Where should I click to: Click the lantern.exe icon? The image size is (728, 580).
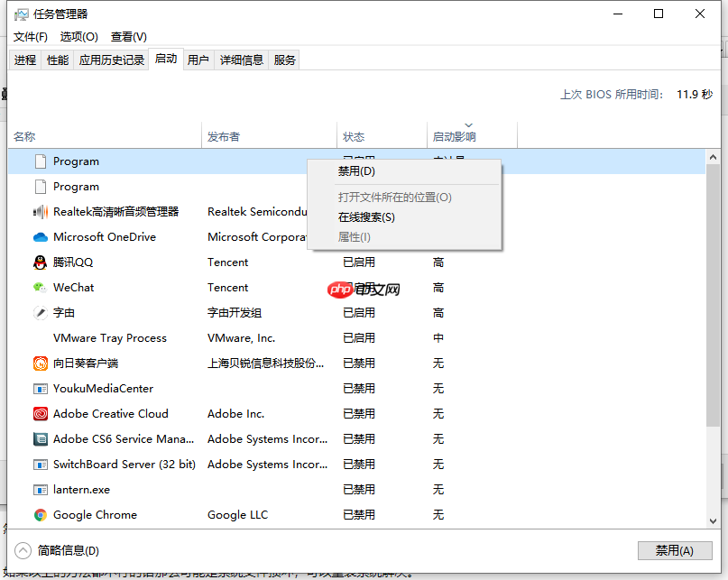[x=41, y=490]
